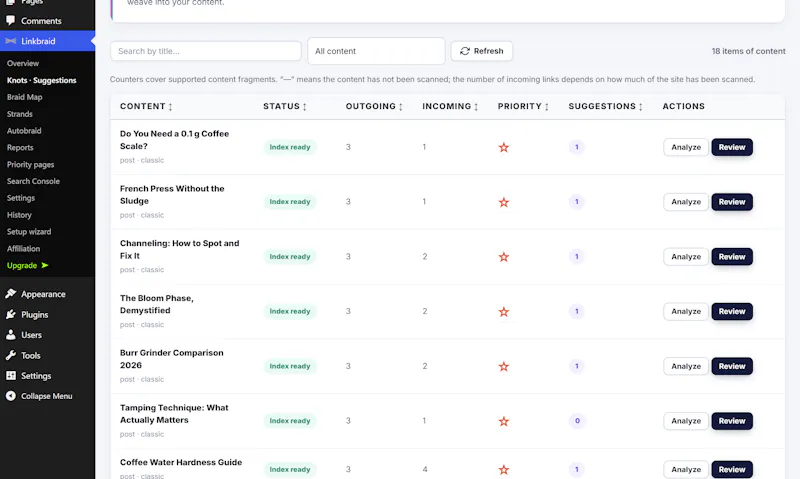
Task: Click the '18 items of content' text
Action: point(748,51)
